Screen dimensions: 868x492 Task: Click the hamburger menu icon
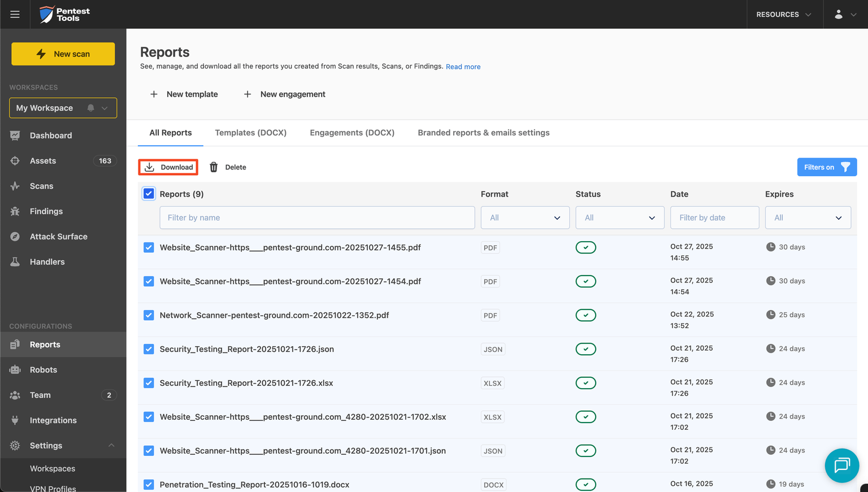point(15,14)
